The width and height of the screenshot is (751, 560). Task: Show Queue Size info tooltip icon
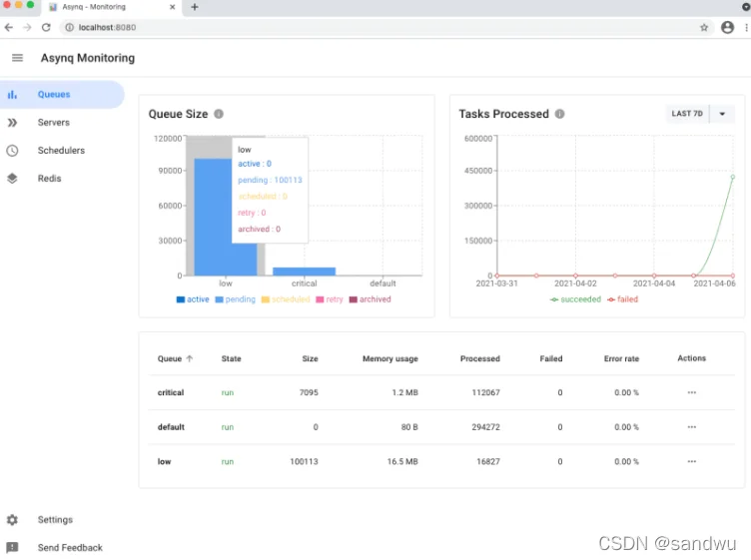(219, 114)
